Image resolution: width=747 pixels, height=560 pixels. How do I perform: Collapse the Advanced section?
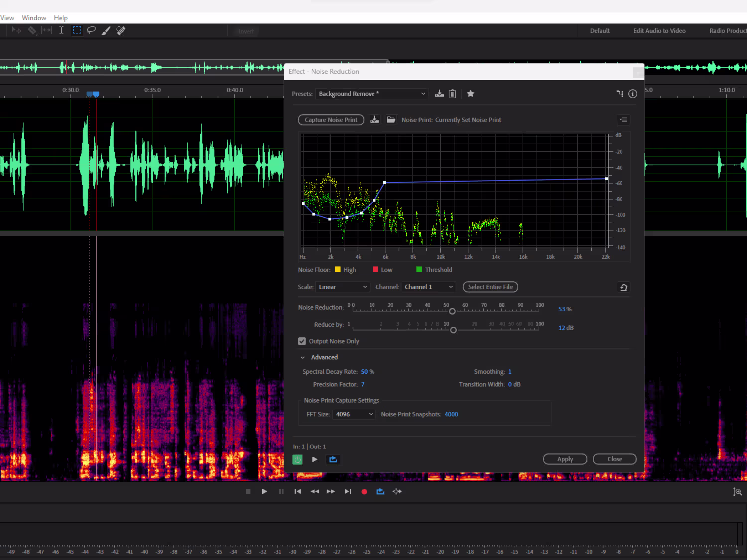[x=303, y=357]
